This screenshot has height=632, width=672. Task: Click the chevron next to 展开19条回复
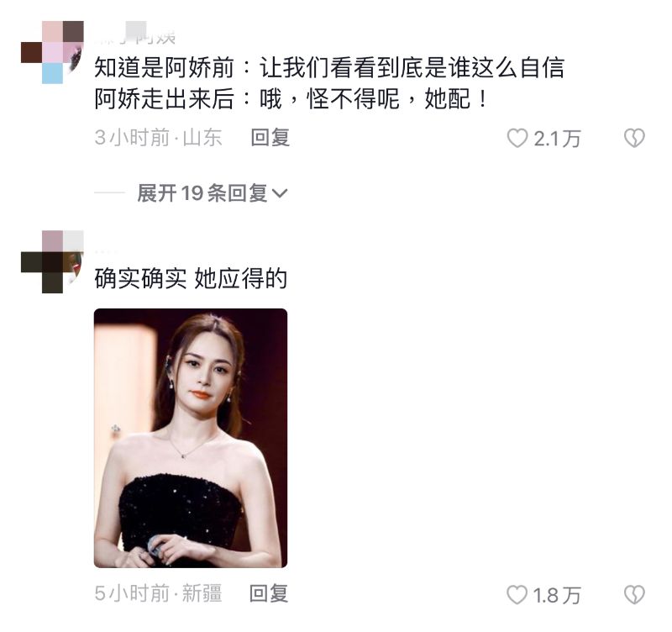[280, 194]
